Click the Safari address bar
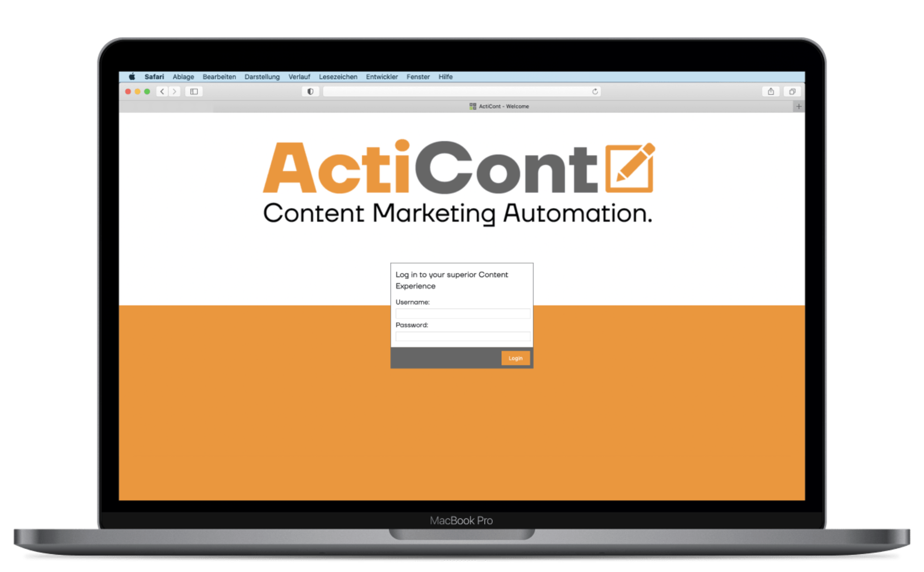Screen dimensions: 924x572 (x=462, y=91)
